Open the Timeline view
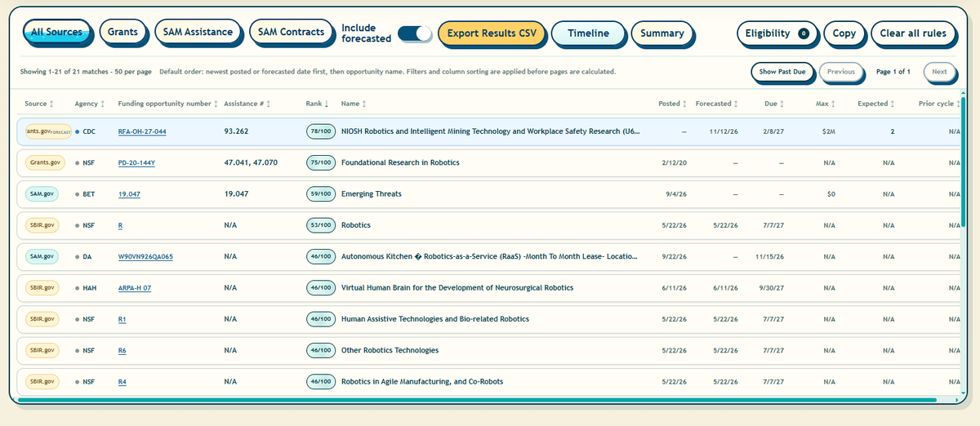Image resolution: width=980 pixels, height=426 pixels. pos(588,33)
